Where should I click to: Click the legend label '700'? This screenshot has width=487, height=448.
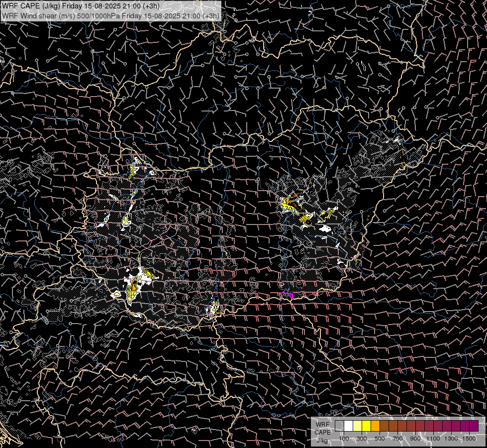[397, 439]
